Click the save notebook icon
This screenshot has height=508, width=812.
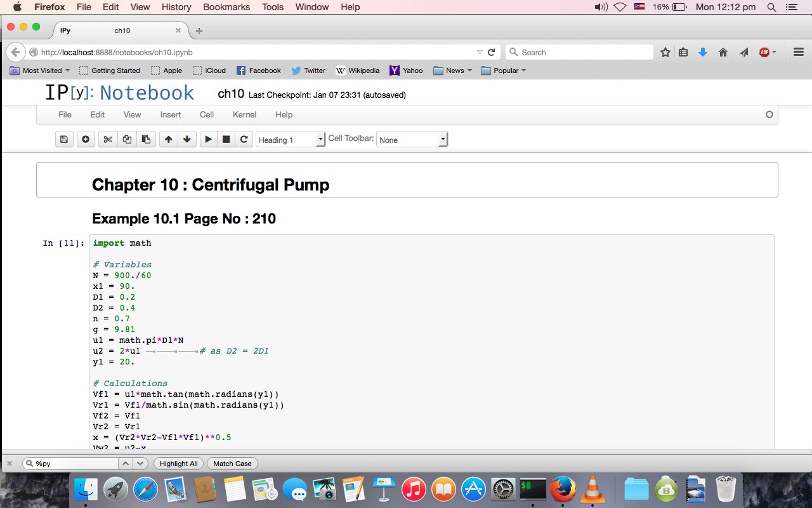63,140
